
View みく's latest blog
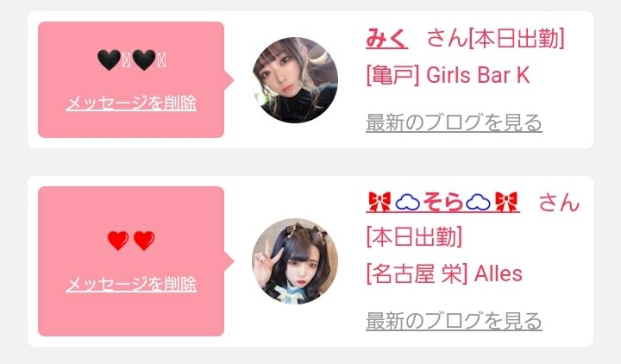pyautogui.click(x=454, y=122)
